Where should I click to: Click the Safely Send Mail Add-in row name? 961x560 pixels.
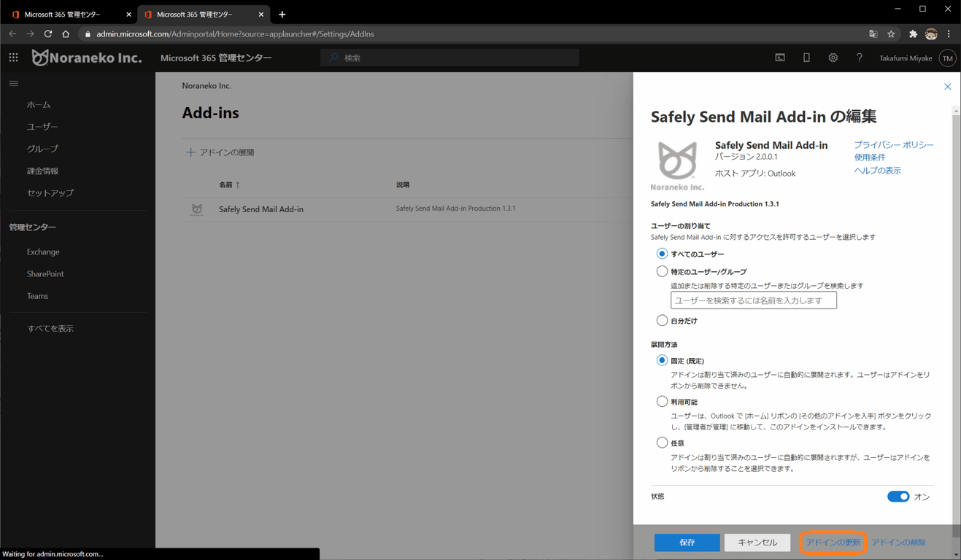tap(261, 209)
